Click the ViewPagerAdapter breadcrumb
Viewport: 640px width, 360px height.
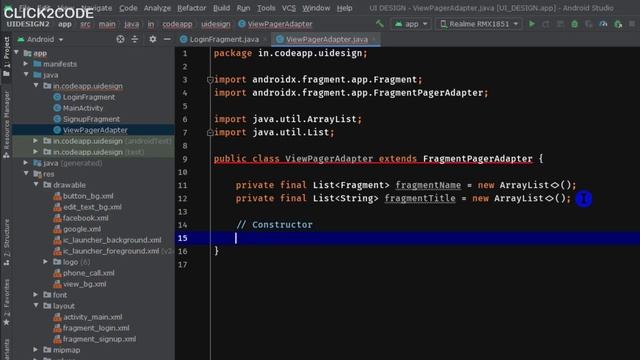(x=276, y=24)
